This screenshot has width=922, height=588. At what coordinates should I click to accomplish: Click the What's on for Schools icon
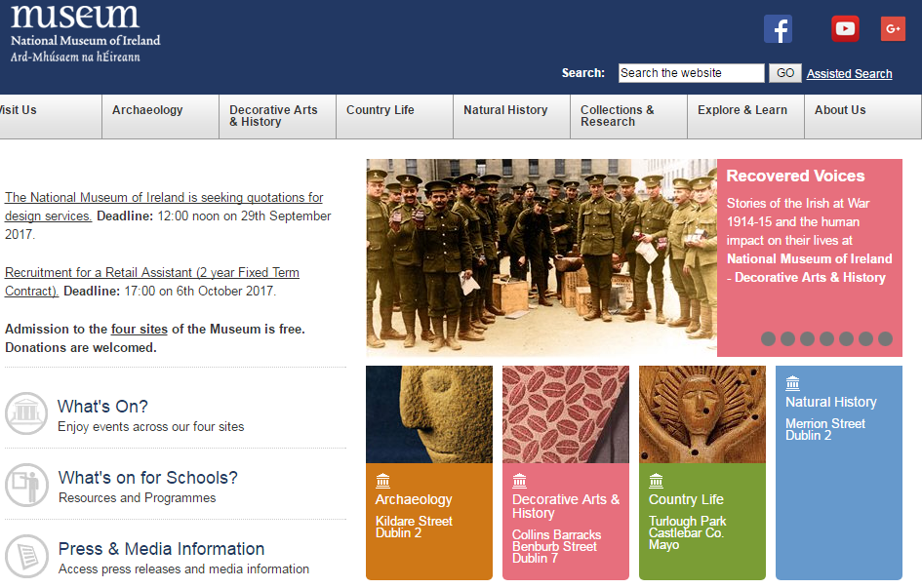click(x=26, y=485)
